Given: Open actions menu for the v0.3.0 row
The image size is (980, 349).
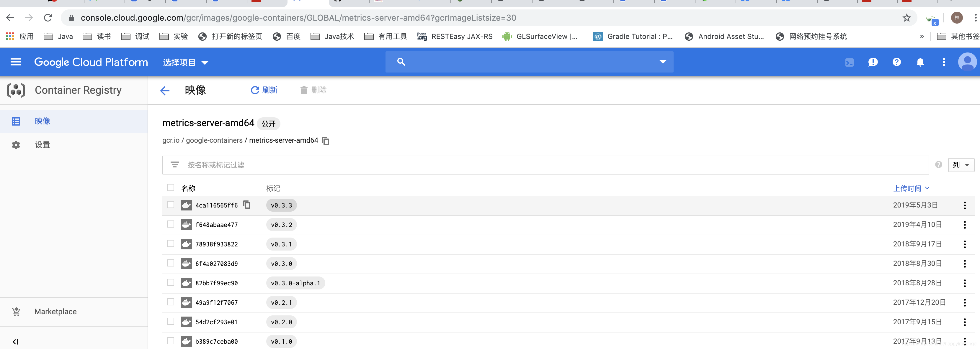Looking at the screenshot, I should coord(965,264).
